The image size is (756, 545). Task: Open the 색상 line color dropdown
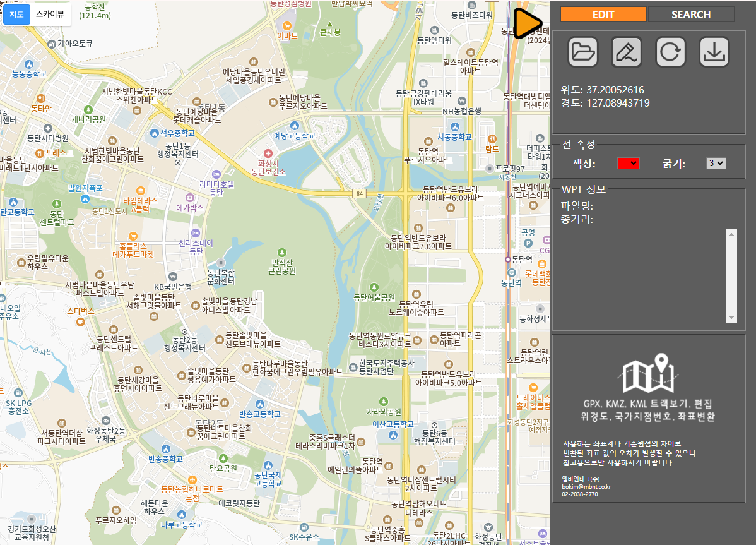tap(628, 163)
